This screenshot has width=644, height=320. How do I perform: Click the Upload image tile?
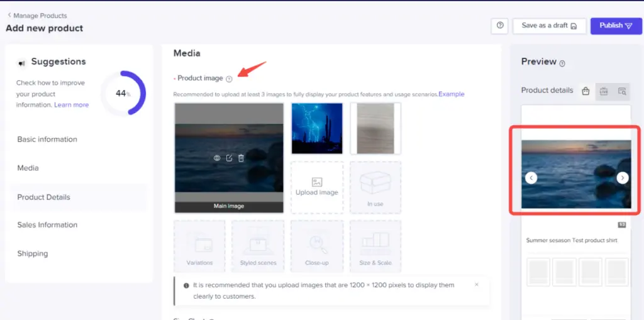tap(317, 187)
